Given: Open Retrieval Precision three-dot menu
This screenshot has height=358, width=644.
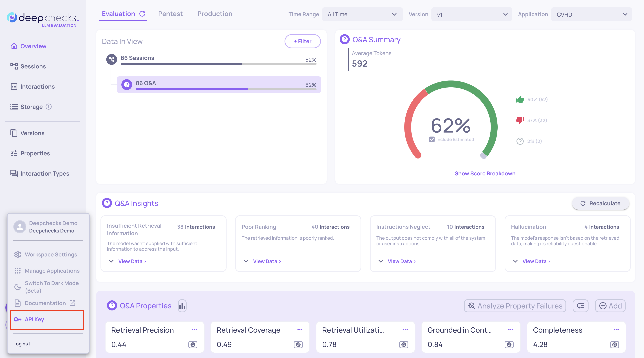Looking at the screenshot, I should click(x=194, y=330).
